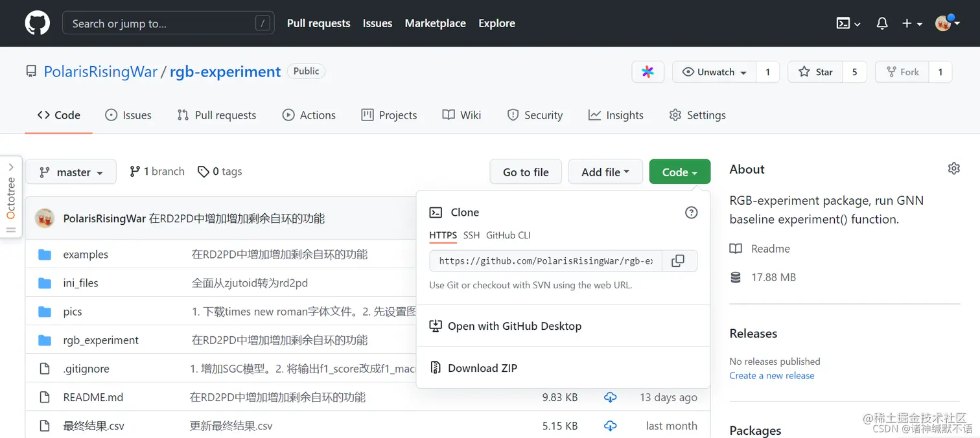
Task: Switch to the Insights tab
Action: (616, 115)
